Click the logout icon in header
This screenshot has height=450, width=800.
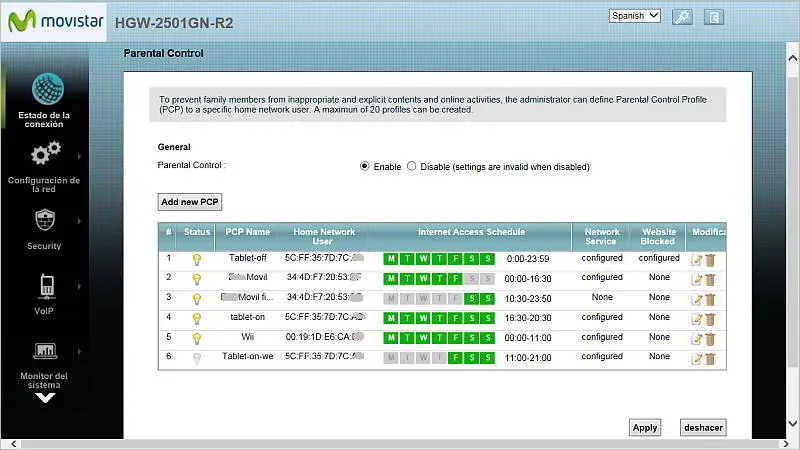point(714,17)
